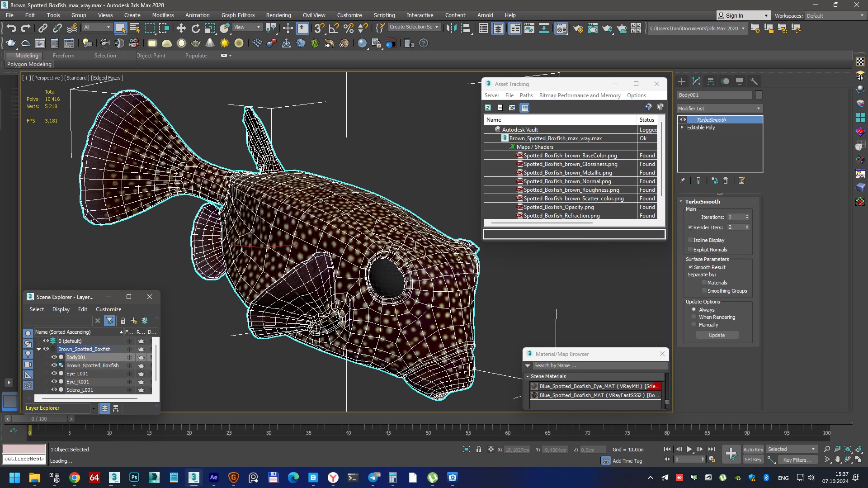Open the View reference coordinate dropdown
The width and height of the screenshot is (868, 488).
pyautogui.click(x=247, y=28)
